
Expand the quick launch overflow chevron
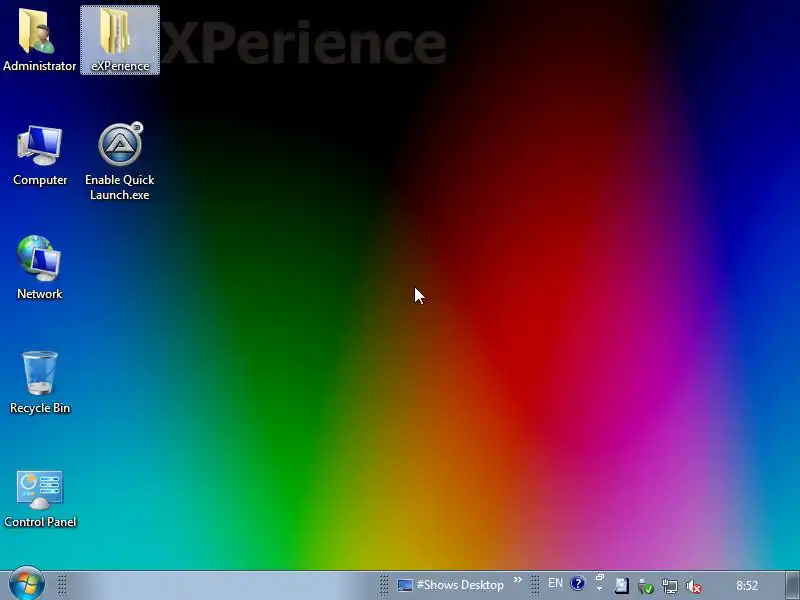click(518, 580)
